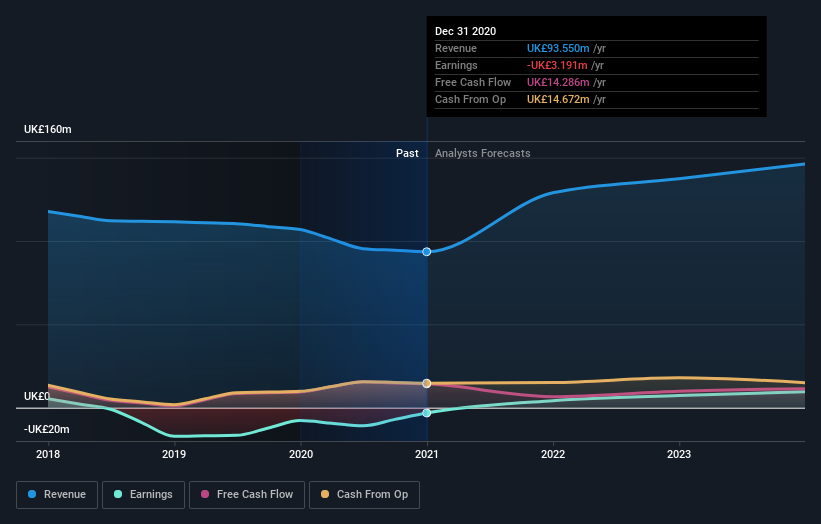Image resolution: width=821 pixels, height=524 pixels.
Task: Click the 2022 x-axis label
Action: (x=553, y=454)
